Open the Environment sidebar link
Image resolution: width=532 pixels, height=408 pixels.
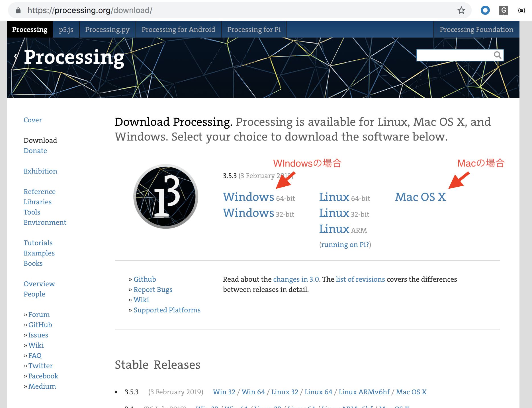[45, 222]
